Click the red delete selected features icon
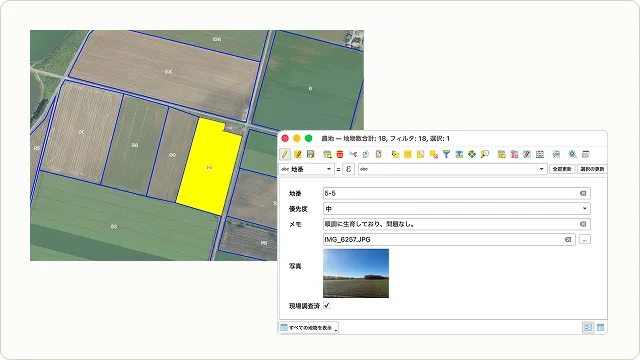 pyautogui.click(x=340, y=154)
